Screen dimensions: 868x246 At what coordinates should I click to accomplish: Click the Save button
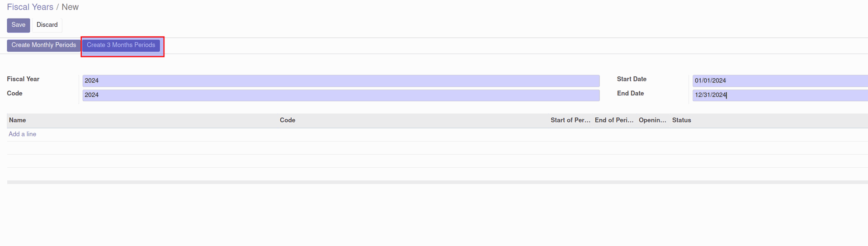point(19,25)
